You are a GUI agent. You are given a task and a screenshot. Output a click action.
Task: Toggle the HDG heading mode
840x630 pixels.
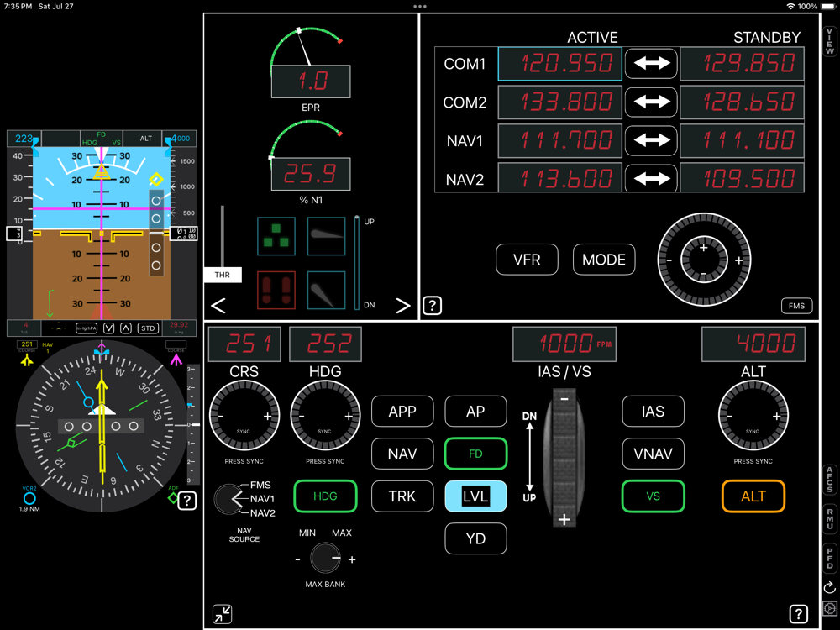click(325, 496)
